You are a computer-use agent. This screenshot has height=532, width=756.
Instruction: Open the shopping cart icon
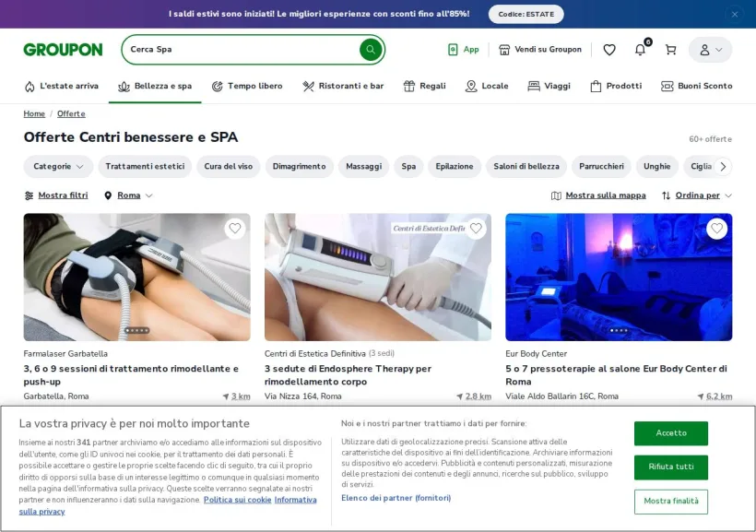[x=670, y=50]
